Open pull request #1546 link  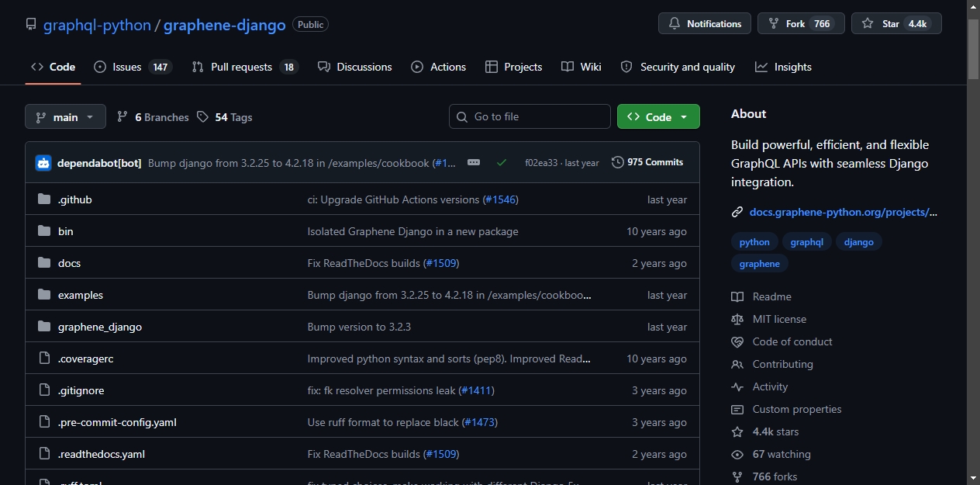[501, 199]
